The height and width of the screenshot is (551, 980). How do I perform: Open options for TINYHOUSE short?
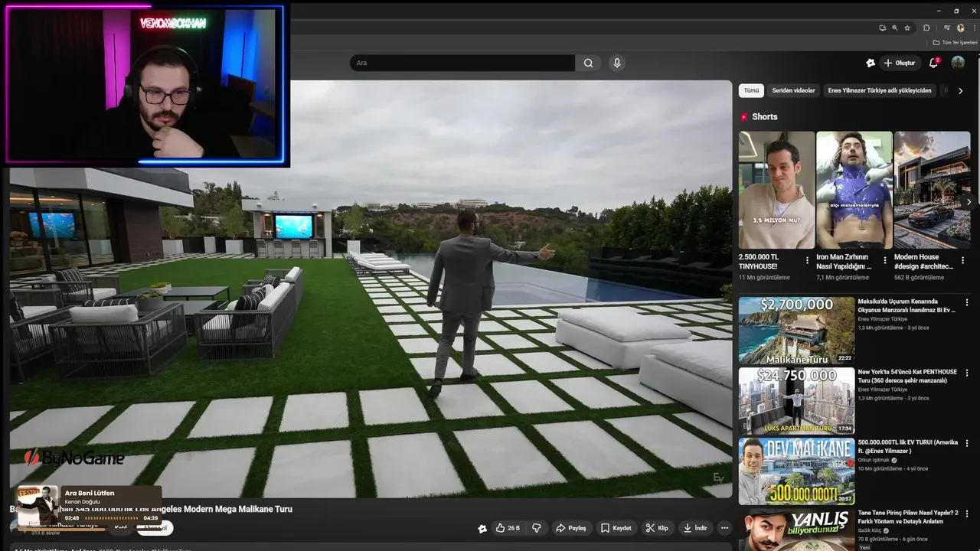[x=807, y=260]
